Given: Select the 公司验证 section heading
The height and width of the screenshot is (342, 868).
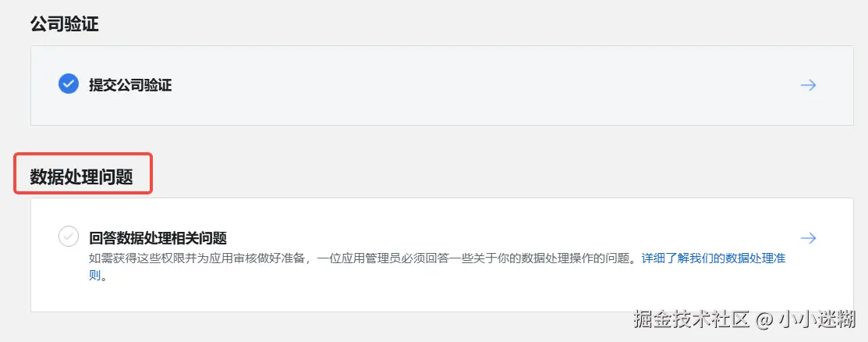Looking at the screenshot, I should tap(64, 24).
